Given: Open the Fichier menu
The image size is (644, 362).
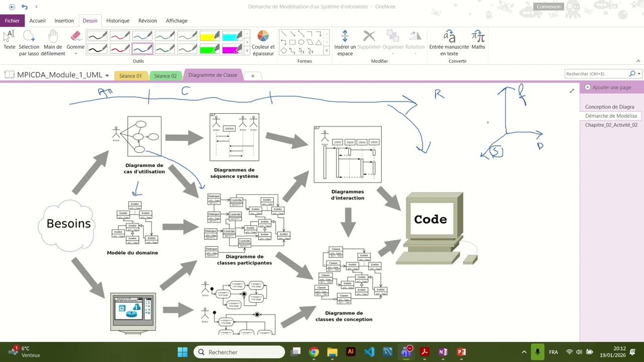Looking at the screenshot, I should pyautogui.click(x=12, y=21).
